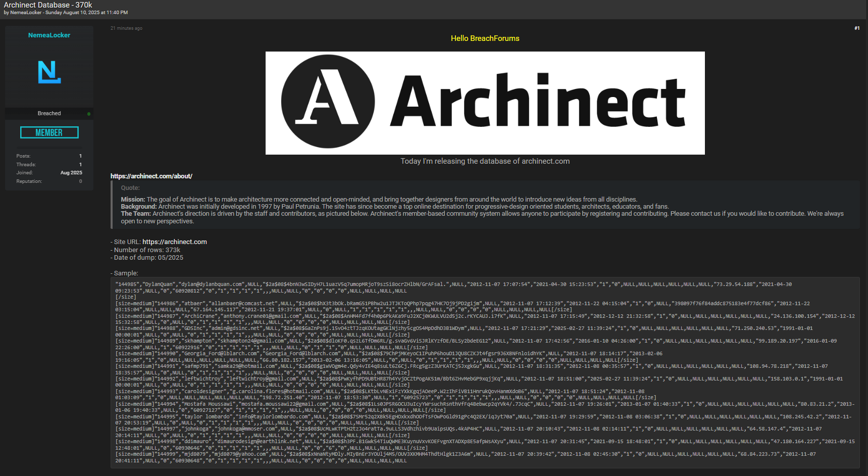868x476 pixels.
Task: Click the thread title "Archinect Database - 370k"
Action: pos(46,5)
